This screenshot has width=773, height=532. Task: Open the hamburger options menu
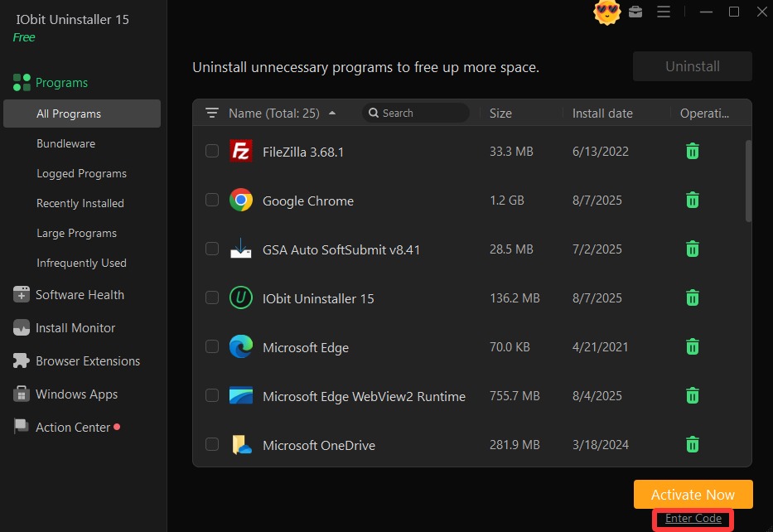pyautogui.click(x=663, y=12)
